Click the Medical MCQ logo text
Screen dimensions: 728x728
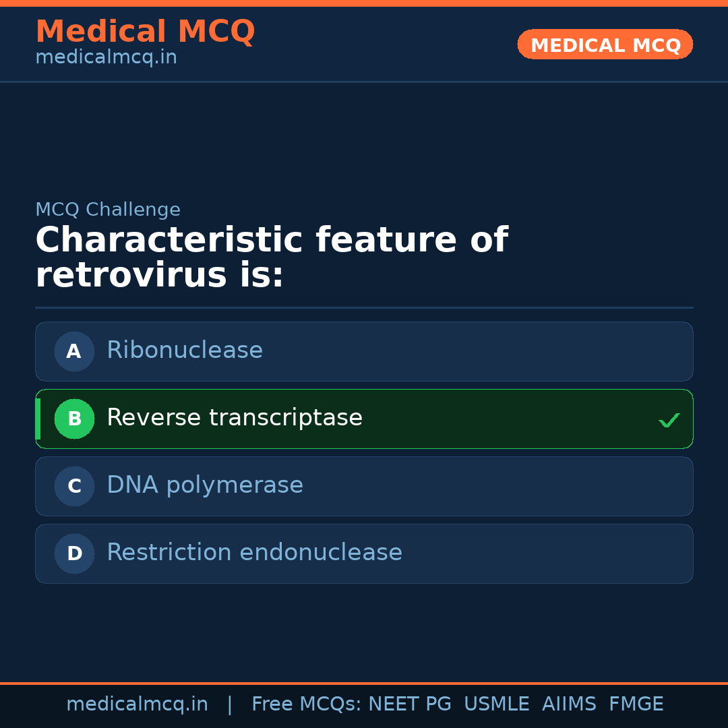[145, 31]
